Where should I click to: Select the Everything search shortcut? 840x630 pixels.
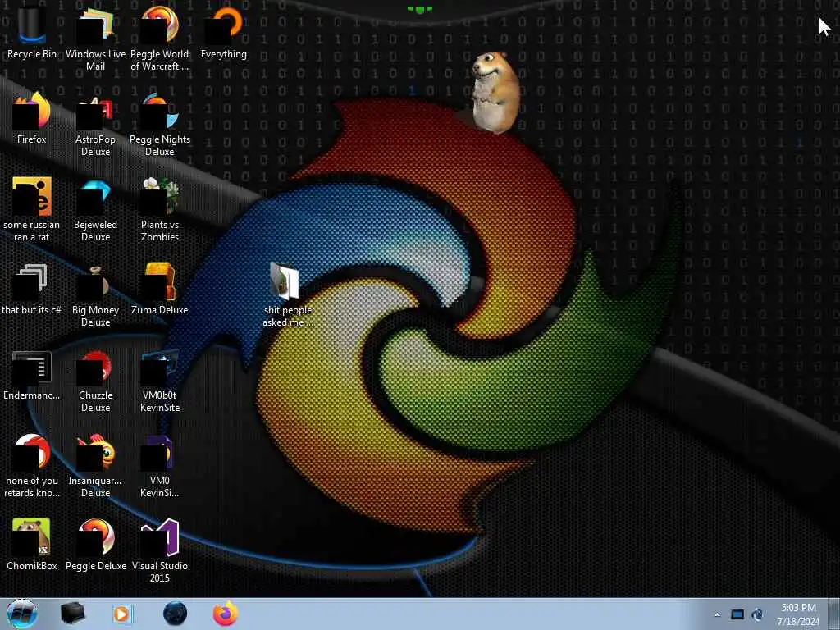point(224,32)
